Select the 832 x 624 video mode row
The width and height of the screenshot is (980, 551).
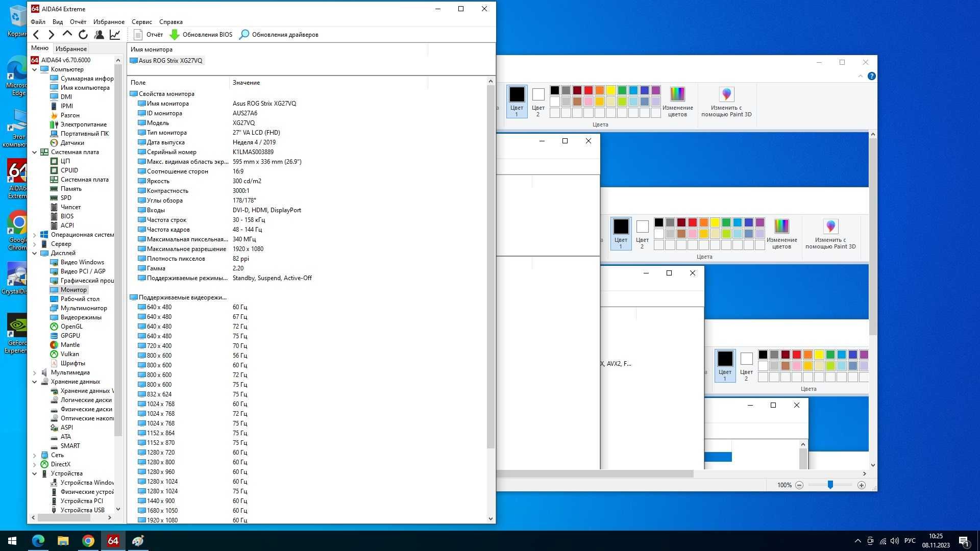(x=308, y=394)
